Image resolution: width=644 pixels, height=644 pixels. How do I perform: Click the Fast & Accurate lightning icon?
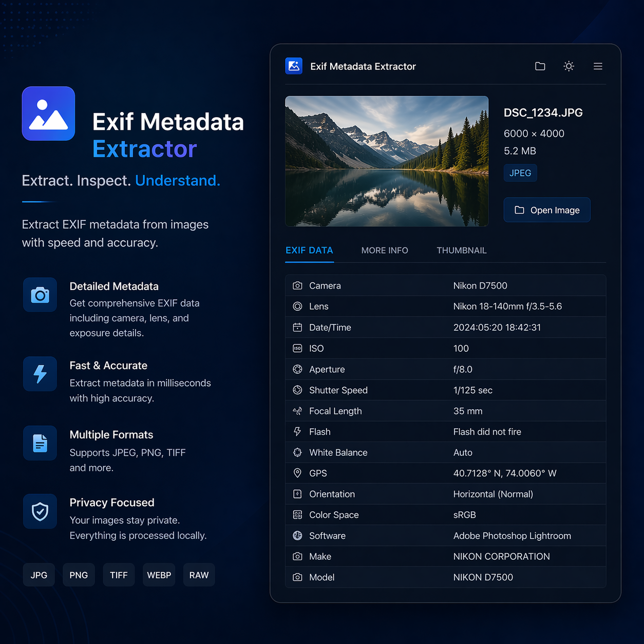tap(40, 374)
